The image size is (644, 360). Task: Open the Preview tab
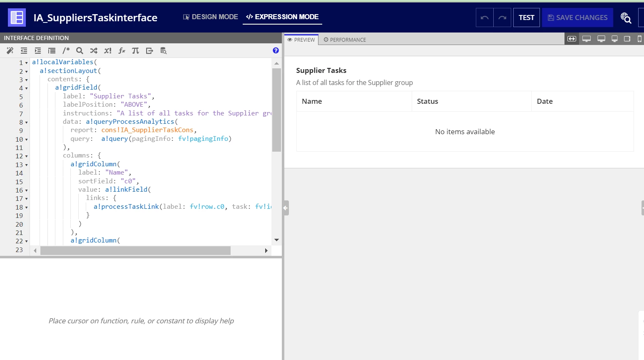click(x=301, y=40)
